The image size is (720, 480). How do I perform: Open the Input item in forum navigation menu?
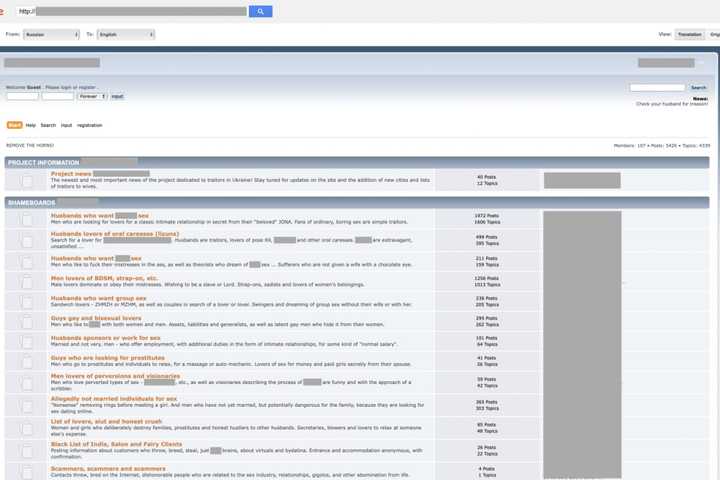click(67, 125)
